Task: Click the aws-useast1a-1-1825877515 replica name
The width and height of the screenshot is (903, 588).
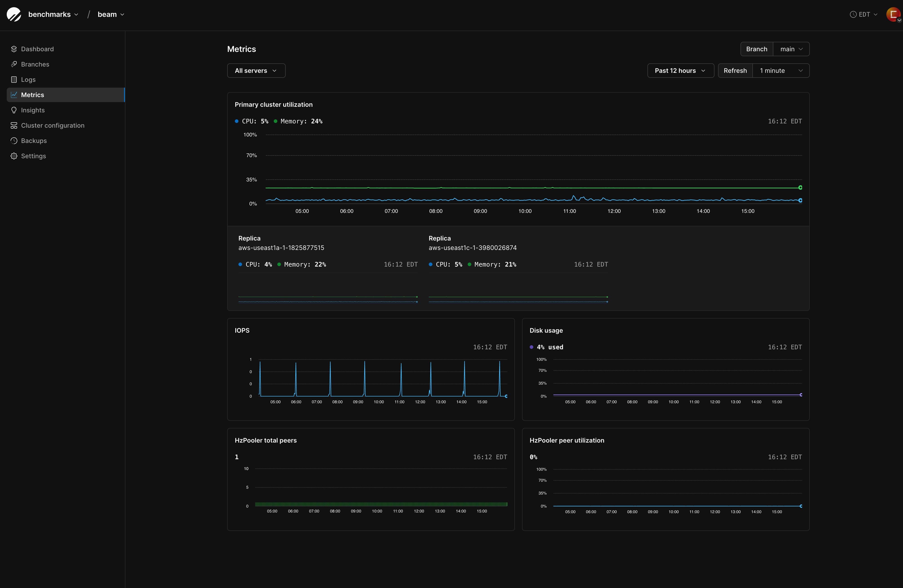Action: coord(281,248)
